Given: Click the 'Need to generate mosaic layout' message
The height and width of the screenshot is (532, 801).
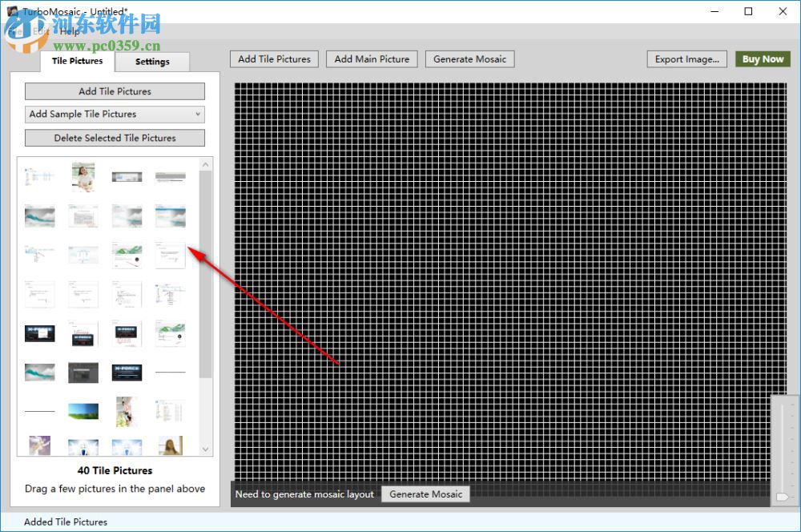Looking at the screenshot, I should click(304, 494).
